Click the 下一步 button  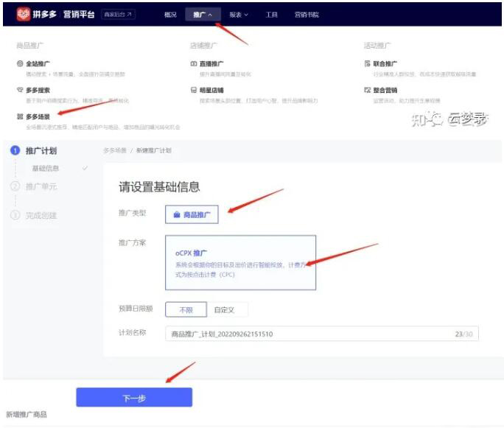(134, 397)
